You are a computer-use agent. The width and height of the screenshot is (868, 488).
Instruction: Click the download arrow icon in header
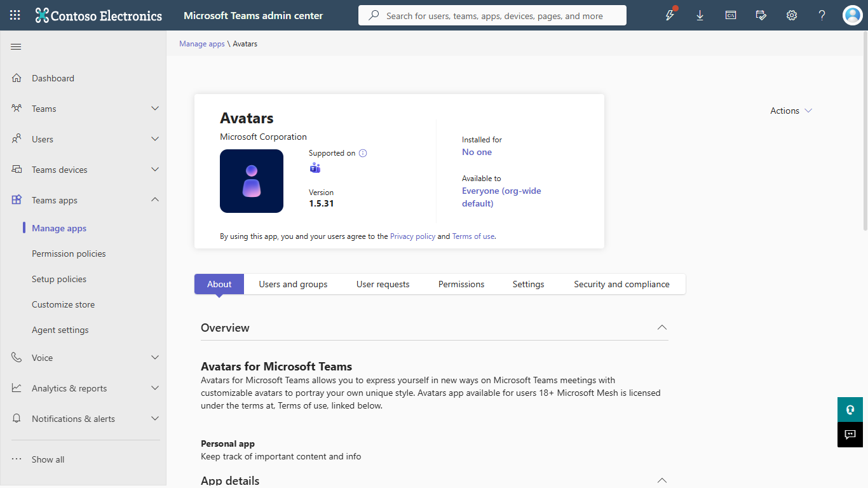pos(700,15)
